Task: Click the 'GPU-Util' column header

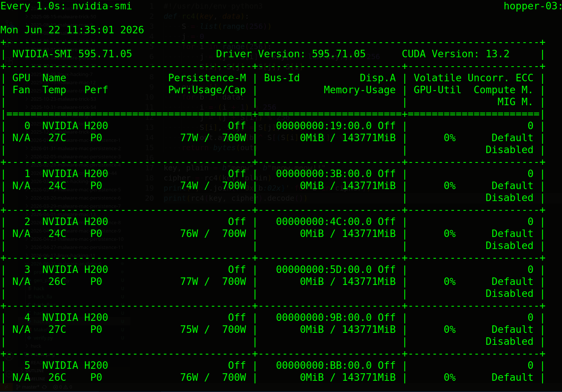Action: coord(438,90)
